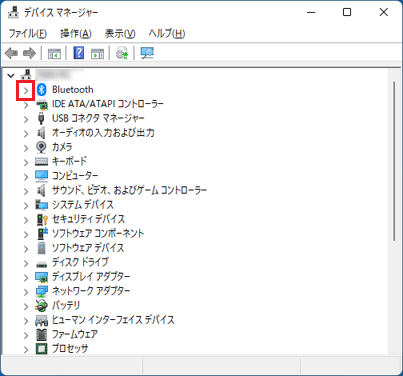Open the 表示(V) menu
The width and height of the screenshot is (403, 376).
(x=120, y=33)
